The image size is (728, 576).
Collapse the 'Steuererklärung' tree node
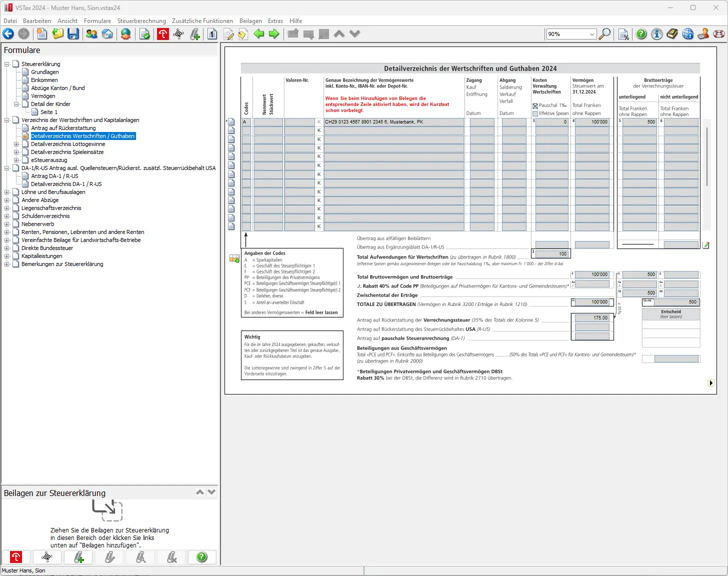7,64
